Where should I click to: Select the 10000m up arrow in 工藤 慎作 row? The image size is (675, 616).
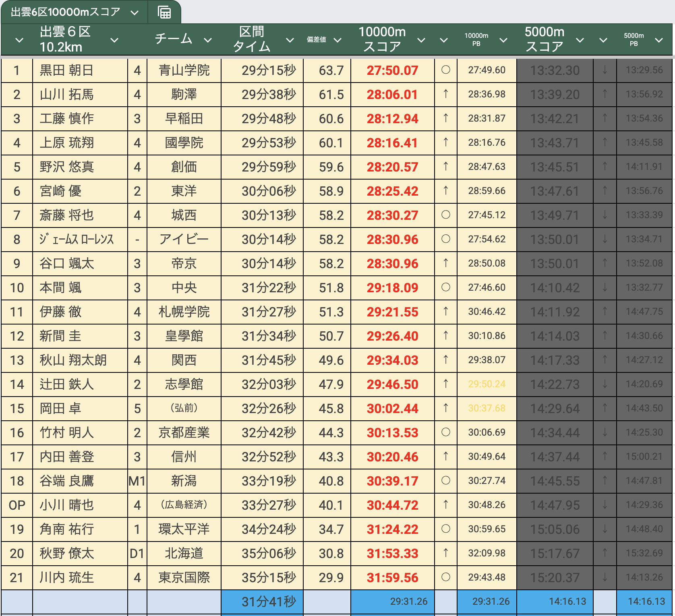[x=446, y=118]
